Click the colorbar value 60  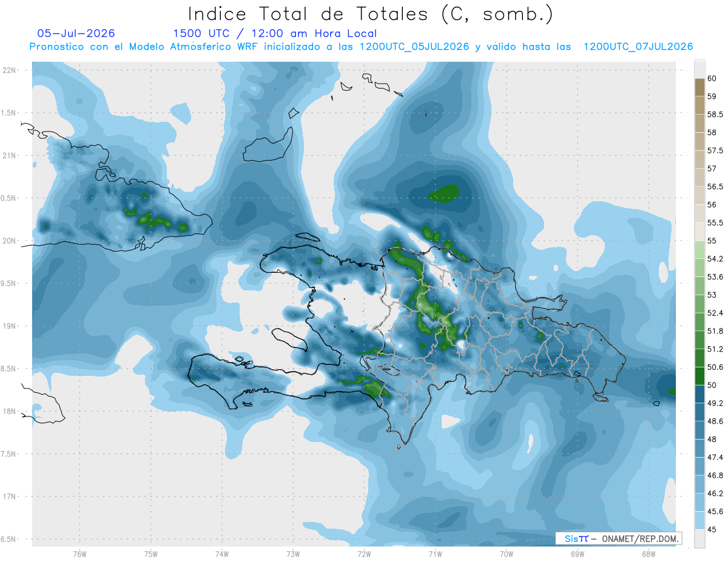(712, 78)
